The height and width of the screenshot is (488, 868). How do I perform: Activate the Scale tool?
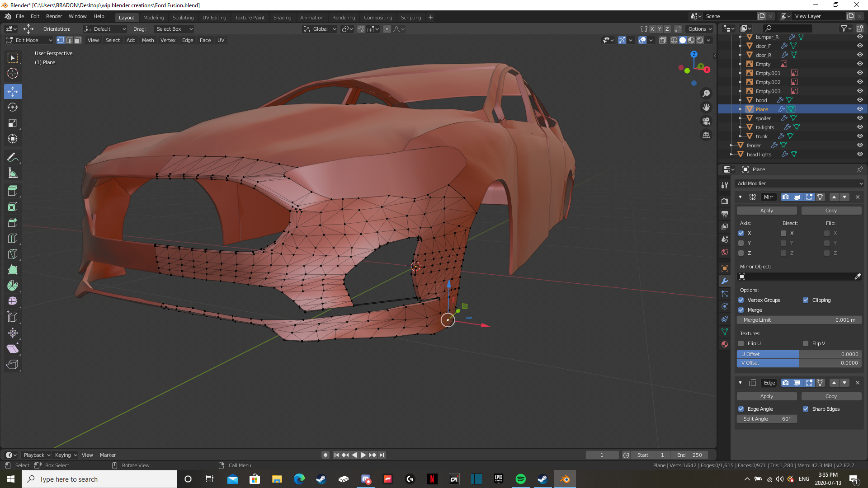click(x=13, y=123)
